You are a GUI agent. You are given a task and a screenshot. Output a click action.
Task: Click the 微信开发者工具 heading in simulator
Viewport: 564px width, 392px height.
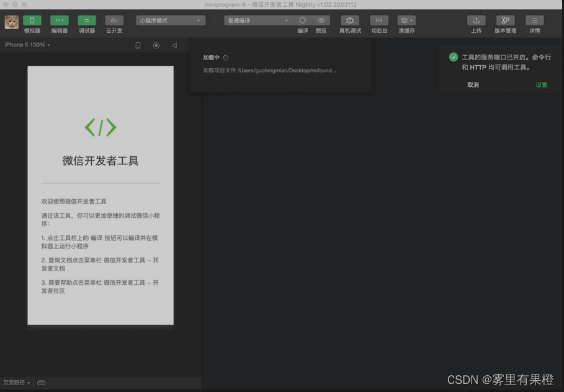pyautogui.click(x=101, y=161)
